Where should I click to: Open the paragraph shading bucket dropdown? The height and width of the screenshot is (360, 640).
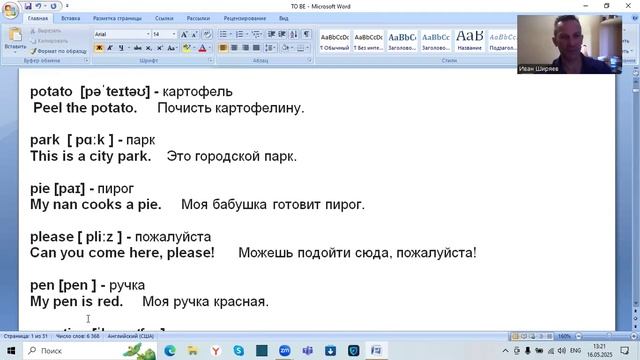[x=287, y=48]
